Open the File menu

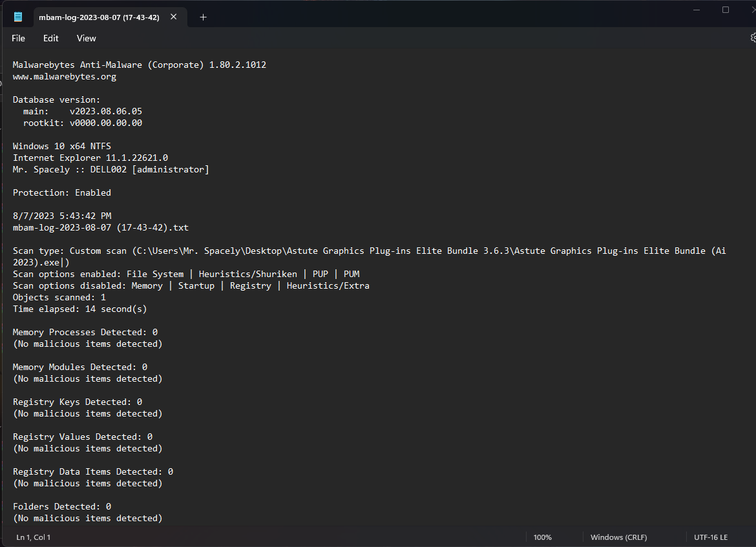(x=18, y=38)
